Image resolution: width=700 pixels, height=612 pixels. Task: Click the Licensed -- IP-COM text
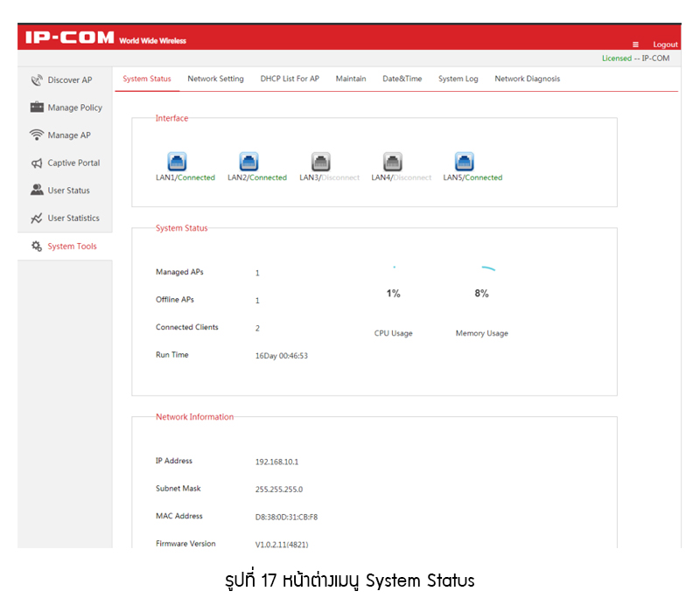pos(636,59)
